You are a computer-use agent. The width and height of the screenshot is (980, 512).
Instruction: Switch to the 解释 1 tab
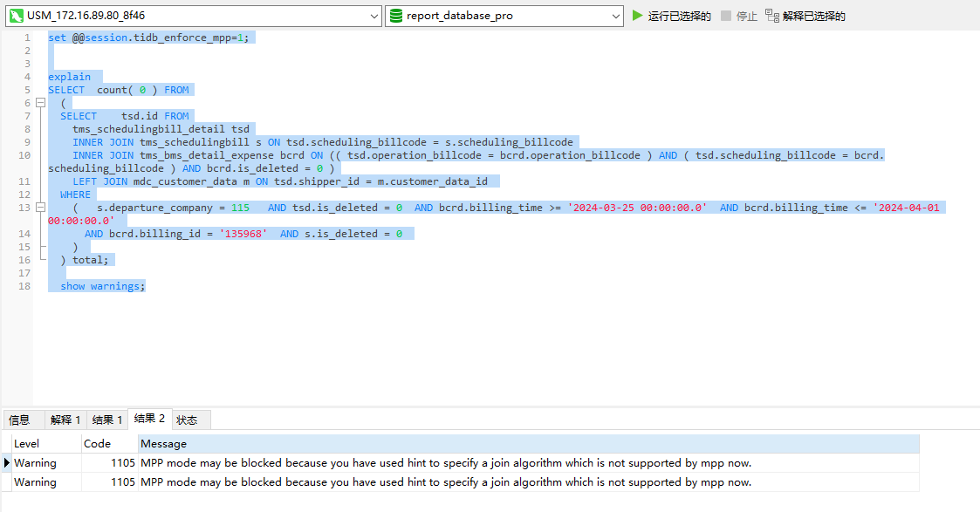click(65, 420)
